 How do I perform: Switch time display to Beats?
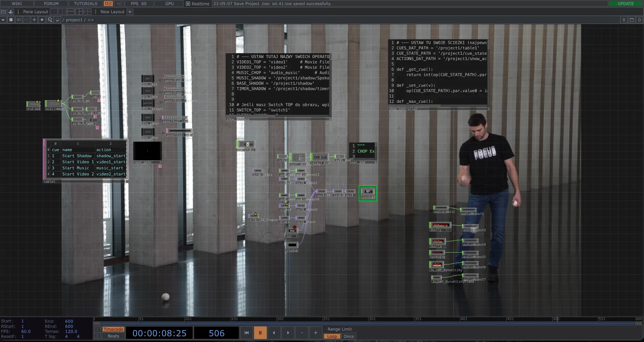pos(113,336)
